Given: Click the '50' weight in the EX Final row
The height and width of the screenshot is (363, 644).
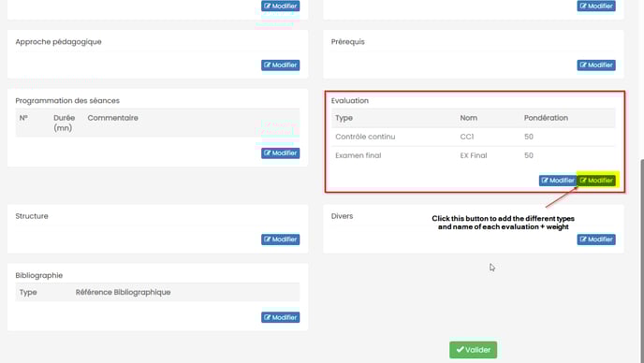Looking at the screenshot, I should [x=529, y=155].
